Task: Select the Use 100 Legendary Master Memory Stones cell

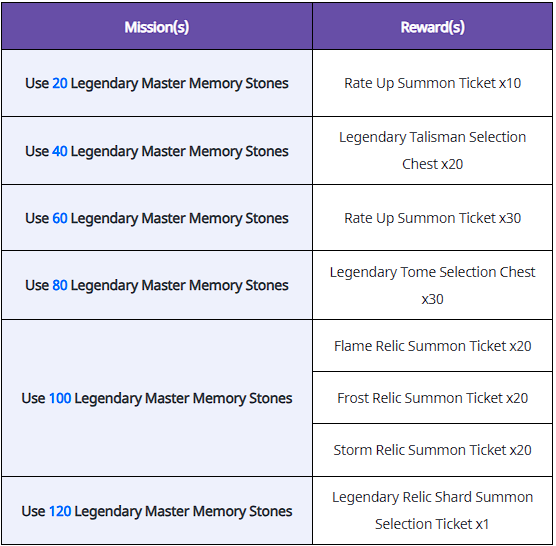Action: click(157, 398)
